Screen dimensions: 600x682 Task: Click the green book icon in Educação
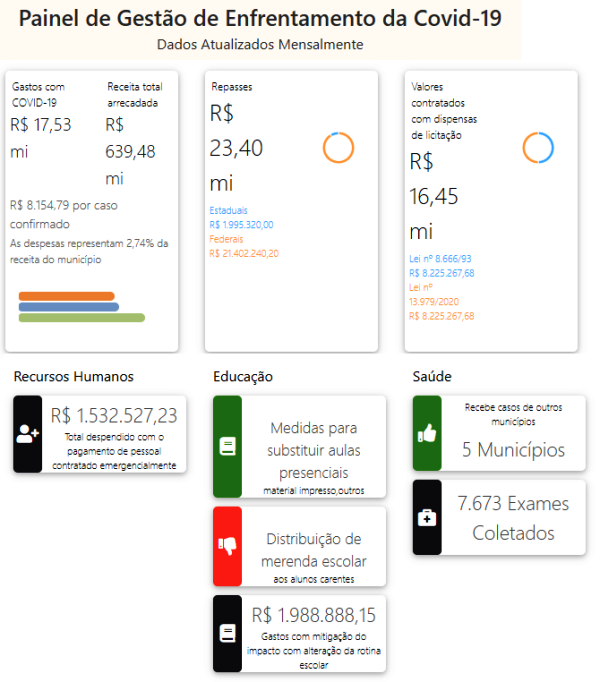tap(227, 446)
